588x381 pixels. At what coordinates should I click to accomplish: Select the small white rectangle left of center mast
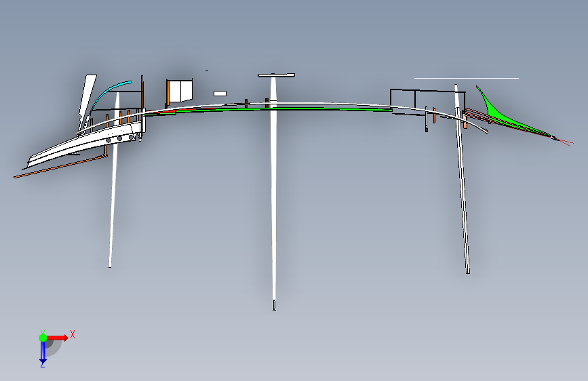pyautogui.click(x=220, y=94)
